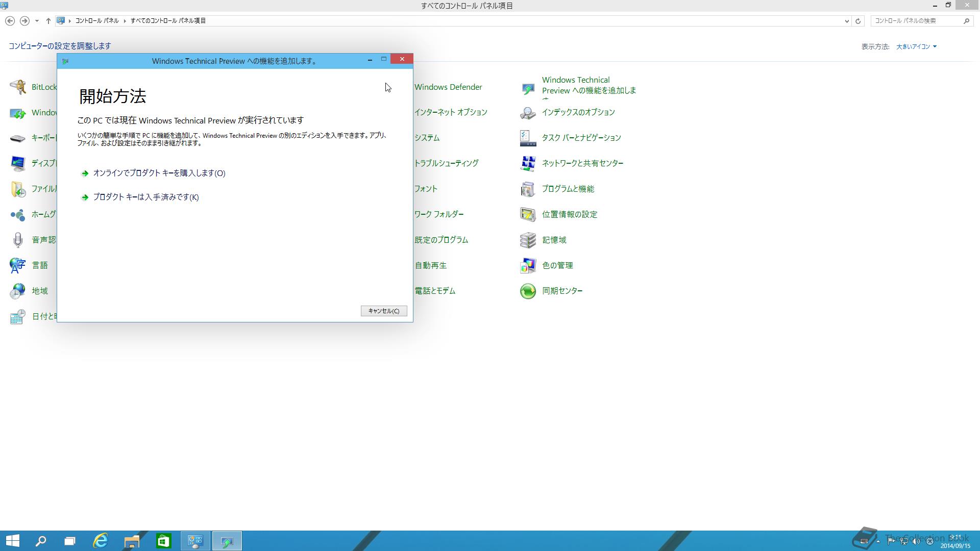This screenshot has width=980, height=551.
Task: Open the HomeGroup icon
Action: [x=18, y=214]
